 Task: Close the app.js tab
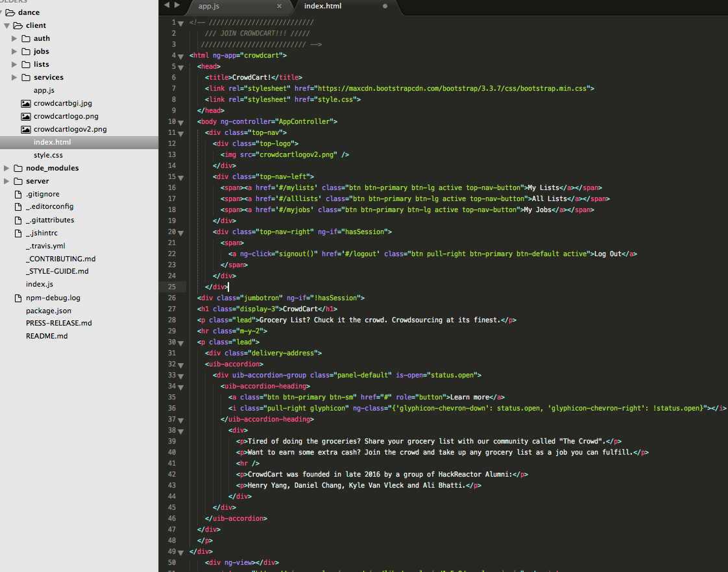pos(279,6)
